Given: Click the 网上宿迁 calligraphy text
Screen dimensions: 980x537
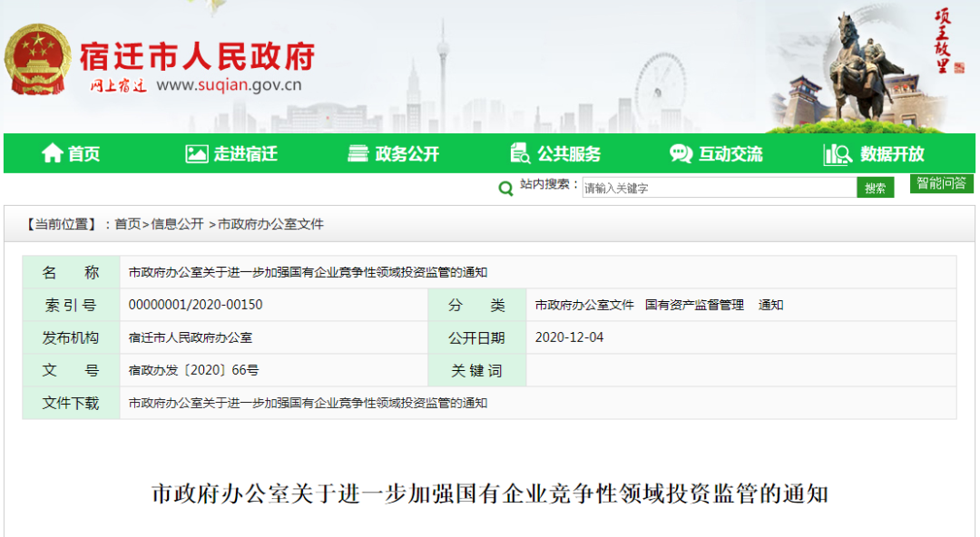Looking at the screenshot, I should (118, 85).
